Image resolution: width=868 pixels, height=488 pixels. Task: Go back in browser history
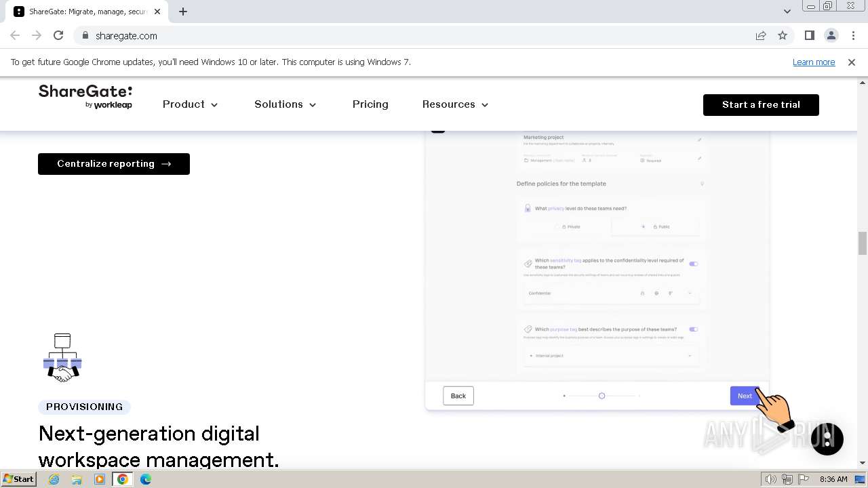click(x=15, y=35)
